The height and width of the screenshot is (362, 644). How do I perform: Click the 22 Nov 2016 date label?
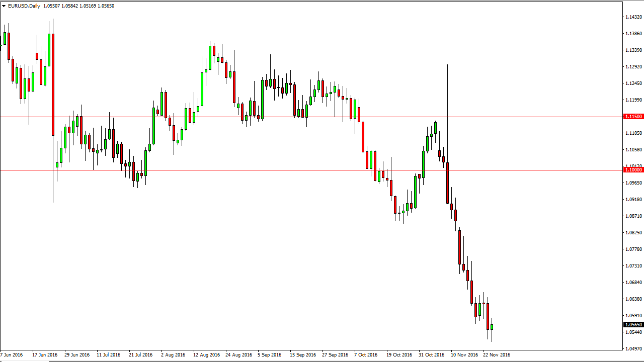(497, 355)
